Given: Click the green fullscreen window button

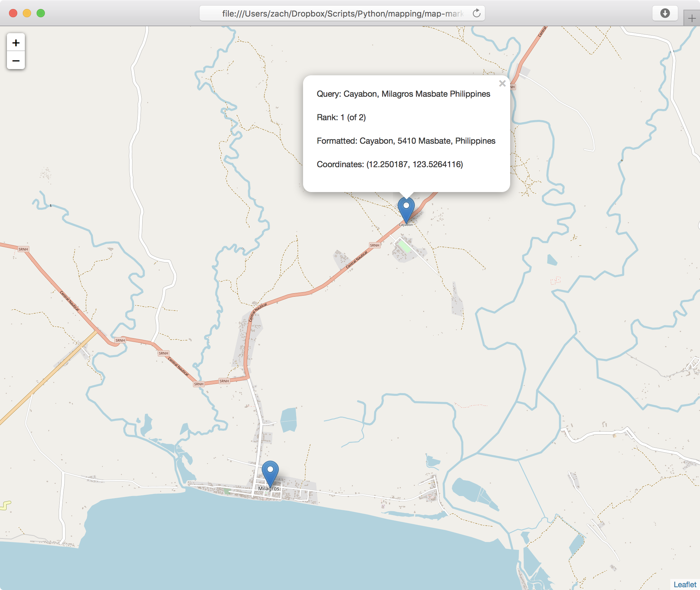Looking at the screenshot, I should 41,13.
